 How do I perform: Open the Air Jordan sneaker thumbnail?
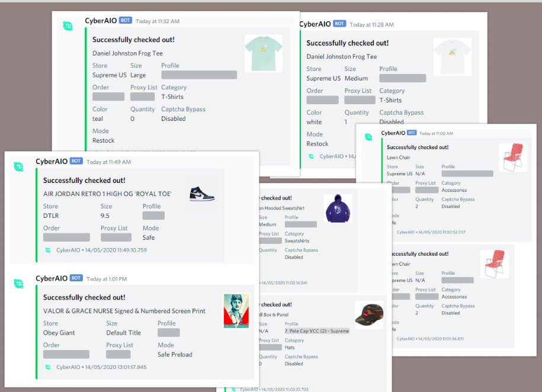click(202, 194)
